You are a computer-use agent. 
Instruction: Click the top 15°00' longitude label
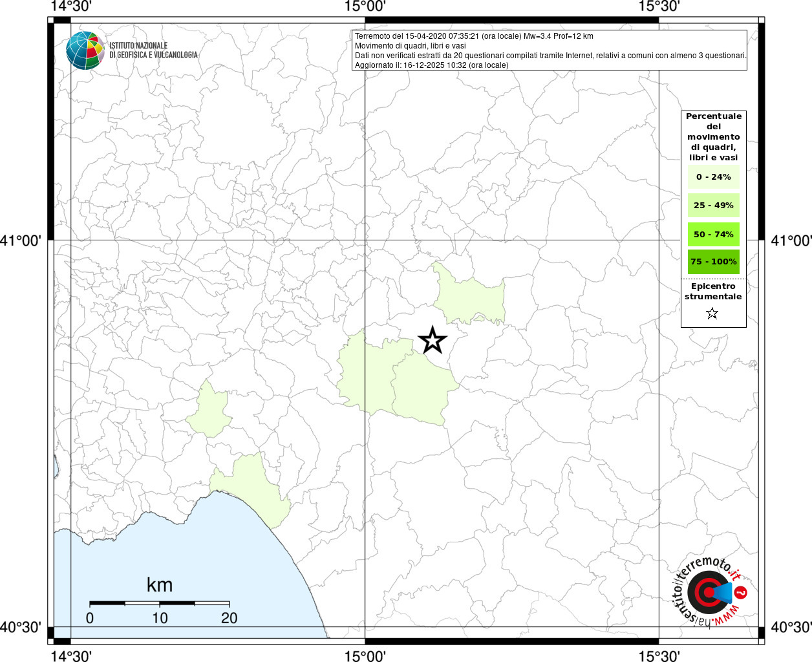pyautogui.click(x=365, y=6)
